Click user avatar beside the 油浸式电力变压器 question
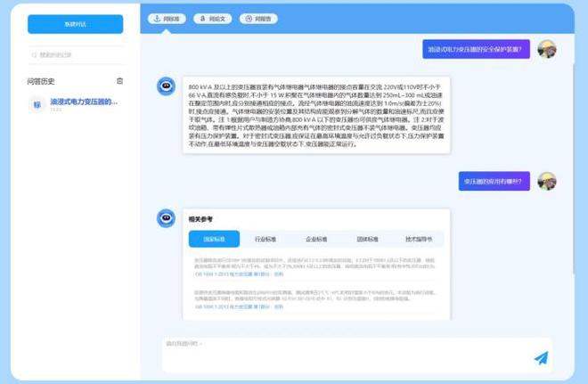588x384 pixels. click(547, 50)
